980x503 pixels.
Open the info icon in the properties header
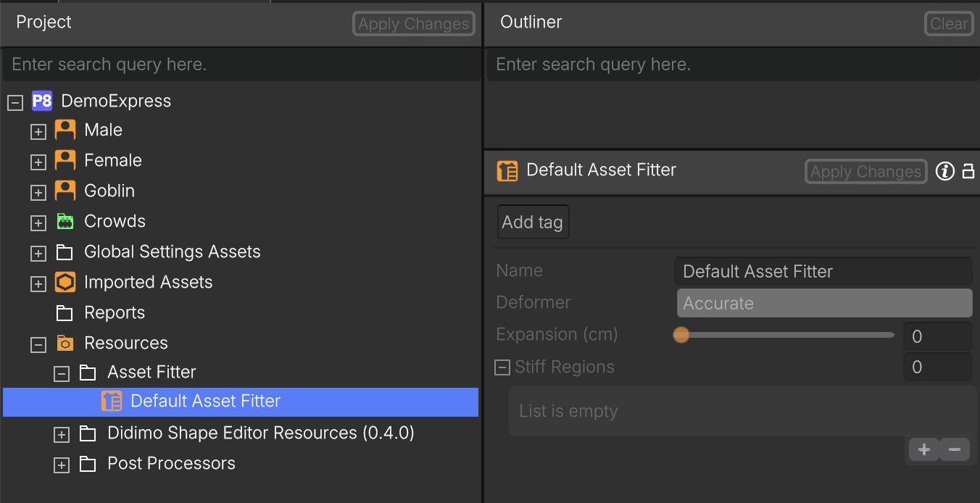[944, 171]
